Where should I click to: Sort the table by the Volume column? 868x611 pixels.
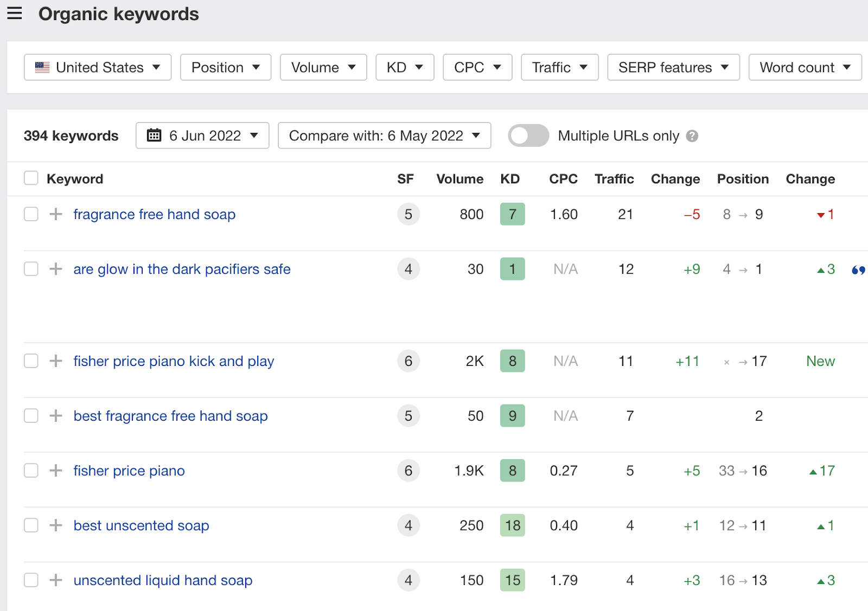coord(459,179)
